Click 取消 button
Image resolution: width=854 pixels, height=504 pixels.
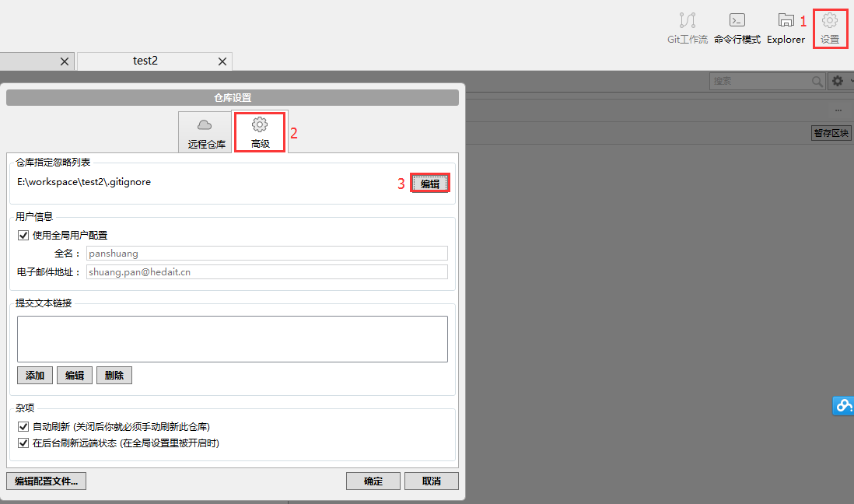coord(432,481)
